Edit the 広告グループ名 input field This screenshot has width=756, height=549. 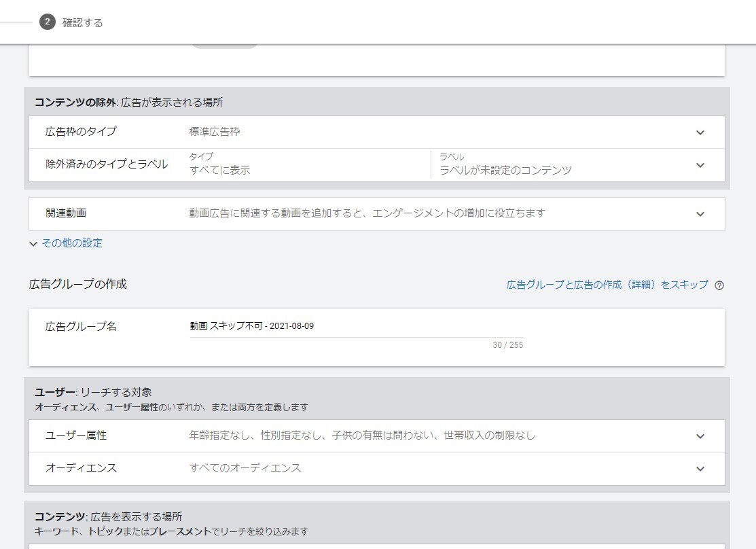[x=357, y=326]
